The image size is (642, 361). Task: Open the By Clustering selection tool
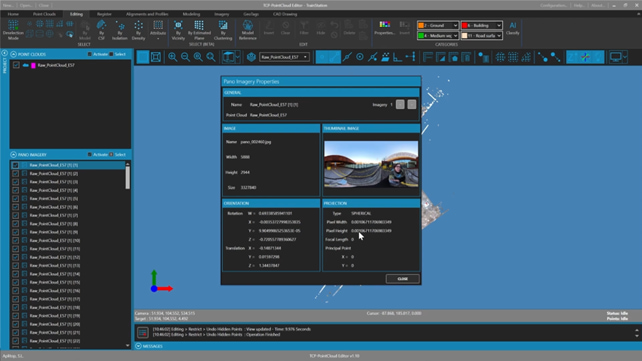click(x=223, y=30)
